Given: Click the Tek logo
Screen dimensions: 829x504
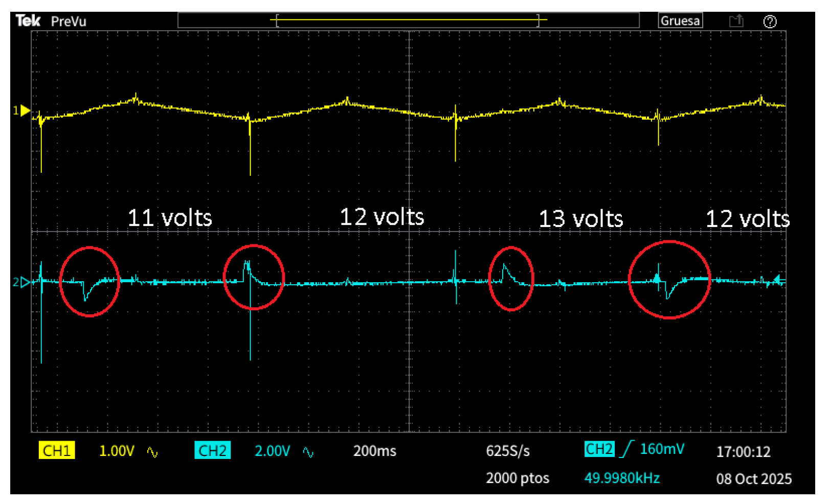Looking at the screenshot, I should tap(28, 21).
